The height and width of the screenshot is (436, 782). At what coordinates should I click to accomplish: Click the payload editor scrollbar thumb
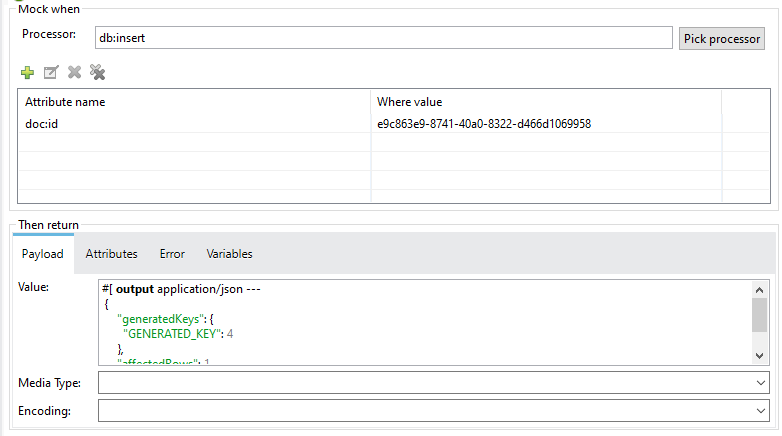(x=759, y=315)
